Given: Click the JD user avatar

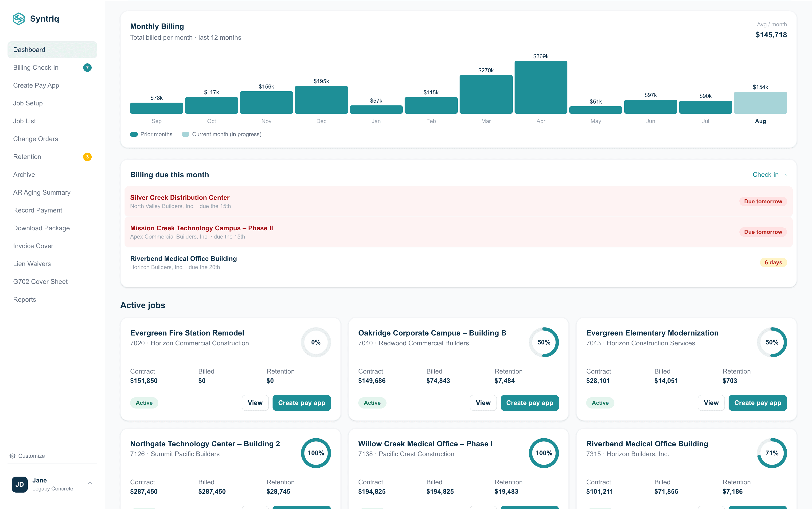Looking at the screenshot, I should [x=20, y=484].
